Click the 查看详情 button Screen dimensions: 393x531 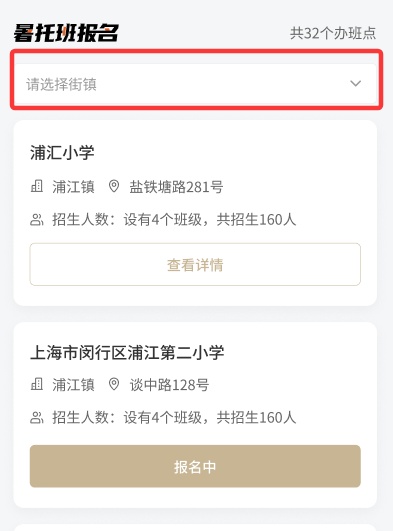click(x=195, y=264)
